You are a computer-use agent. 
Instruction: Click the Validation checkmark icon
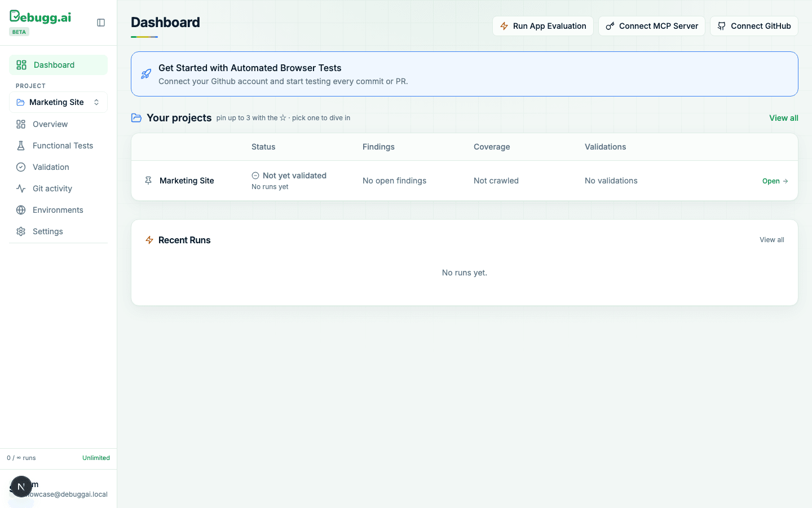point(21,167)
